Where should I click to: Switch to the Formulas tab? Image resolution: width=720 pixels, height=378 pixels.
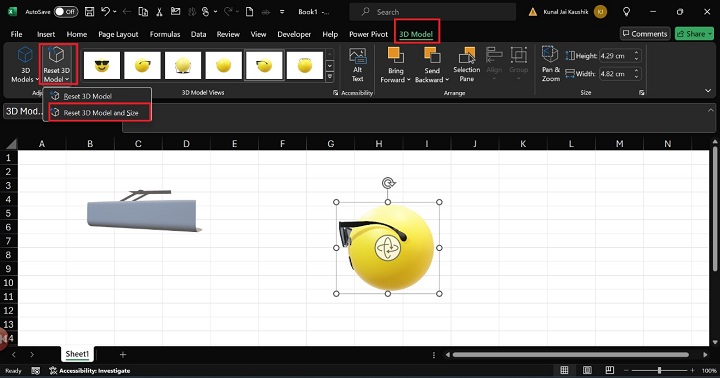click(x=165, y=34)
